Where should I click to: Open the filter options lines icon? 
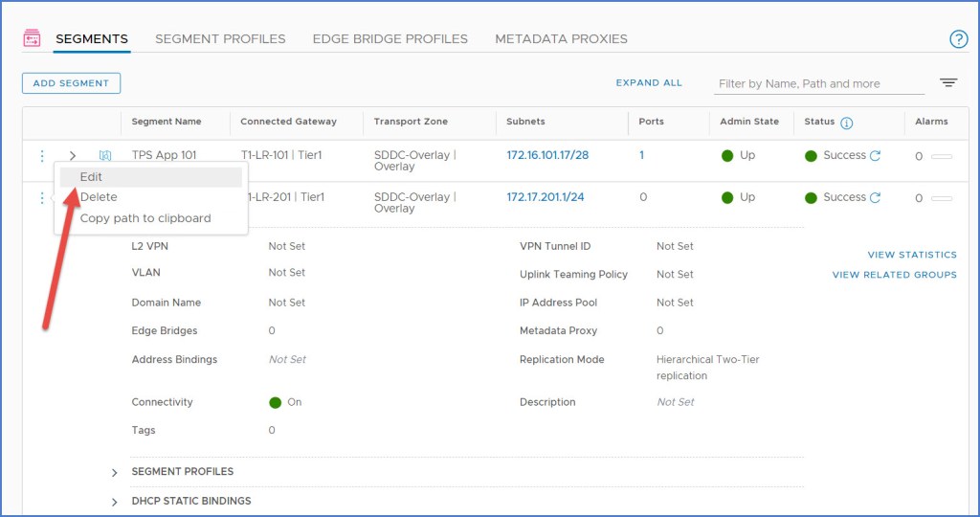coord(948,83)
